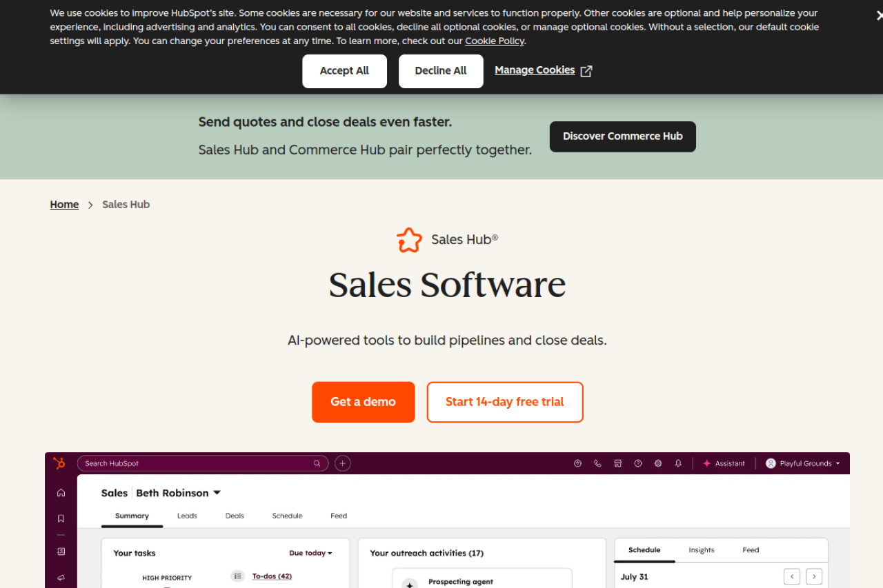The height and width of the screenshot is (588, 883).
Task: Click the Get a demo button
Action: tap(364, 402)
